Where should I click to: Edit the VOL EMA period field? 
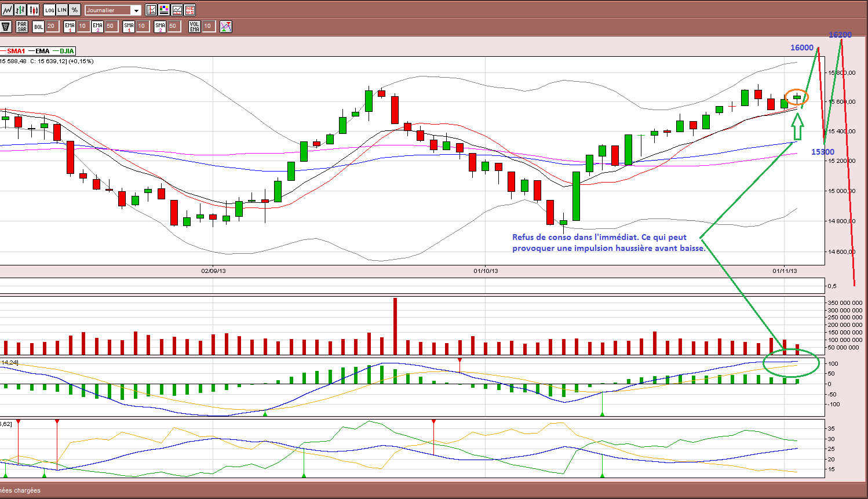pyautogui.click(x=209, y=26)
